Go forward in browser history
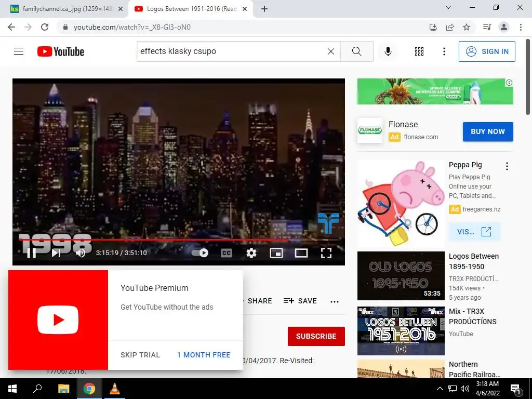Image resolution: width=532 pixels, height=399 pixels. tap(28, 27)
